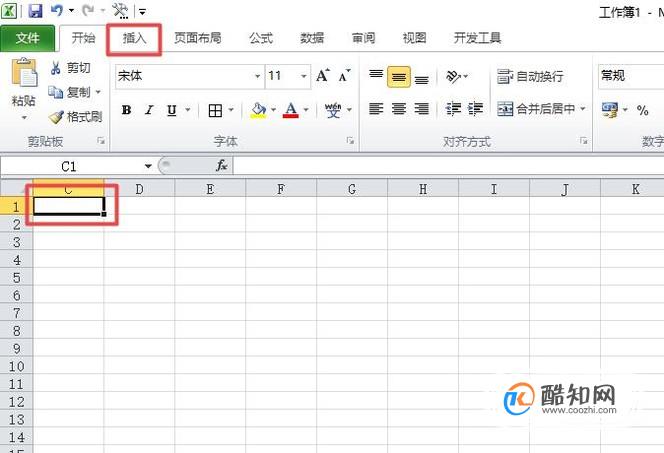Expand the 复制 (Copy) dropdown arrow
Image resolution: width=664 pixels, height=453 pixels.
click(x=98, y=92)
